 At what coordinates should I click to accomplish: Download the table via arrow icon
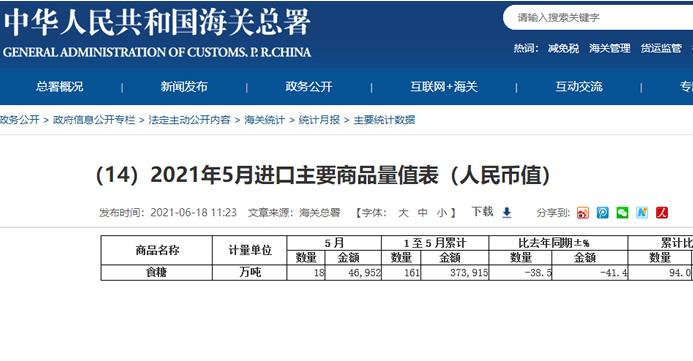(507, 213)
